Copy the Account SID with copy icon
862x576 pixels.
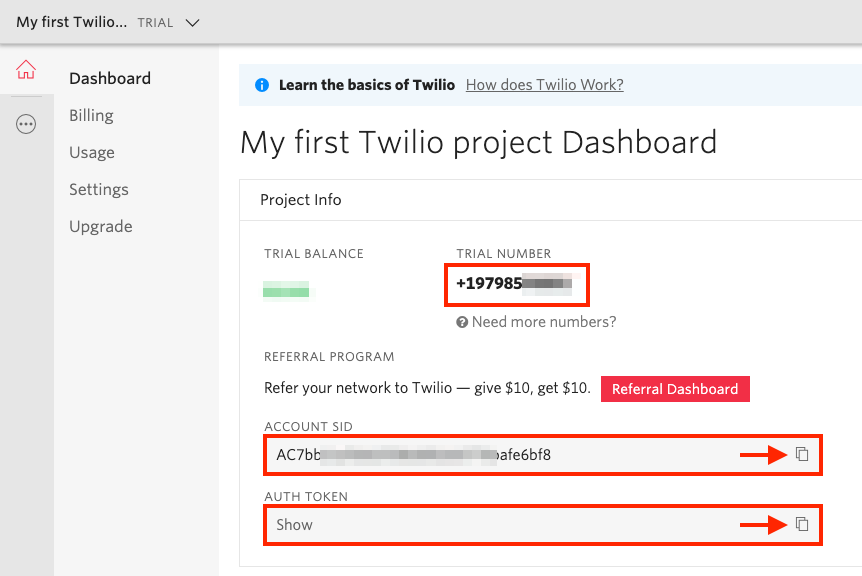(x=802, y=454)
